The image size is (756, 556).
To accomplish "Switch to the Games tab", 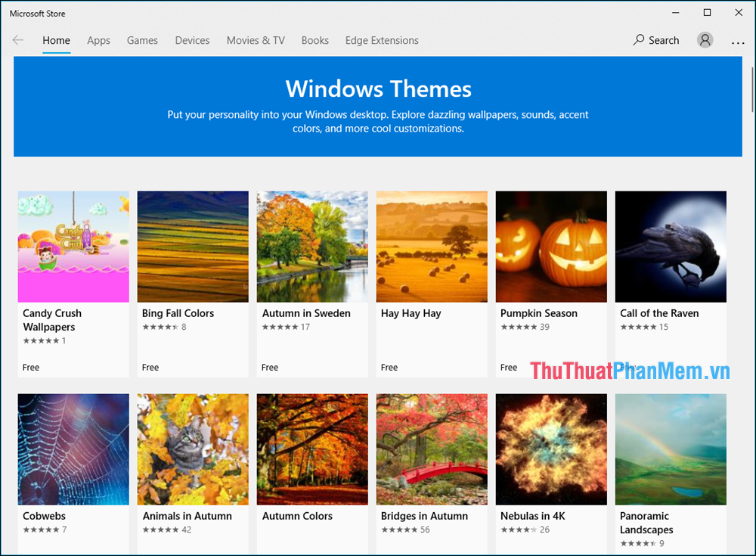I will (142, 40).
